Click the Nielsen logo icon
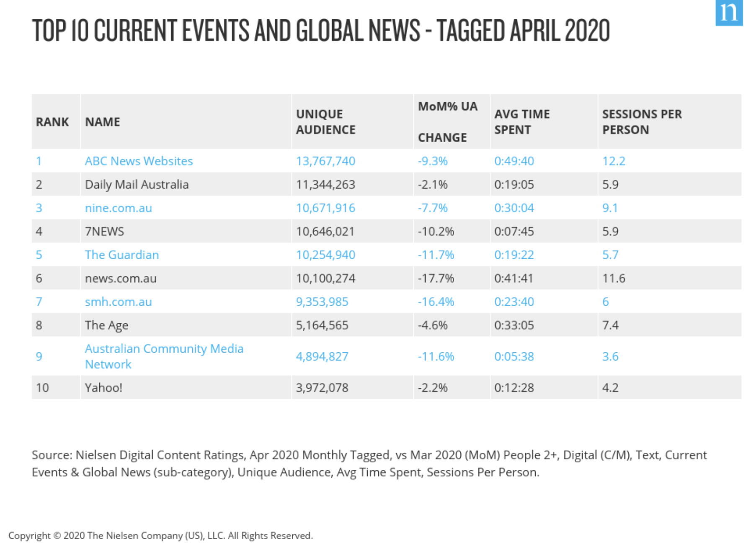This screenshot has width=756, height=547. pos(728,13)
